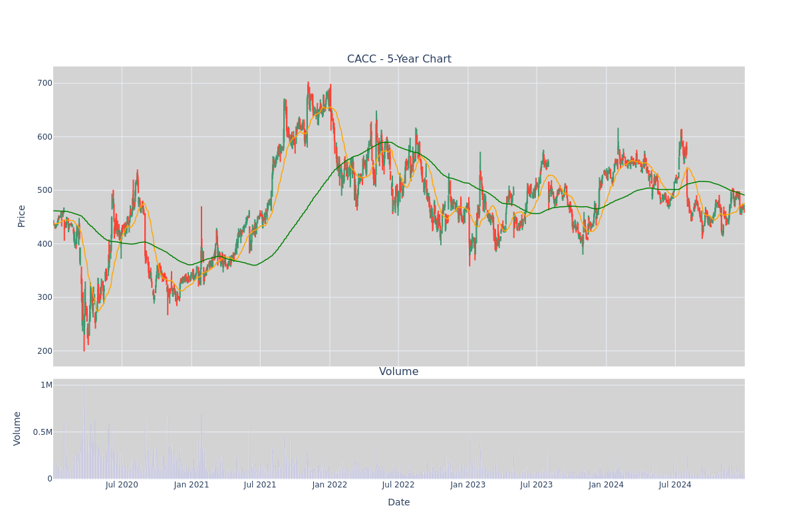Screen dimensions: 798x532
Task: Click the 400 price axis tick
Action: coord(45,244)
